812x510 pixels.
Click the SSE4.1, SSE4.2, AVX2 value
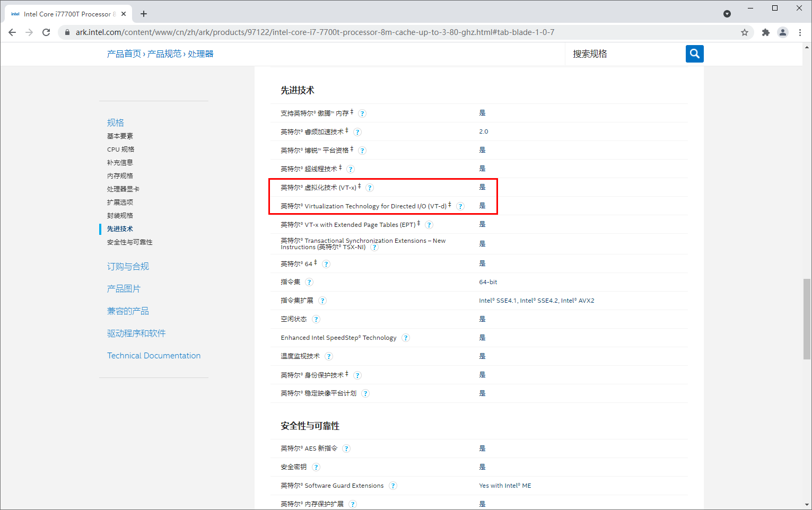[537, 301]
